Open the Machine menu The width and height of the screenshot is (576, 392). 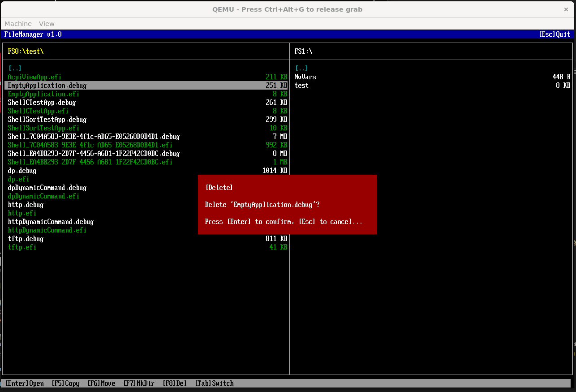18,24
